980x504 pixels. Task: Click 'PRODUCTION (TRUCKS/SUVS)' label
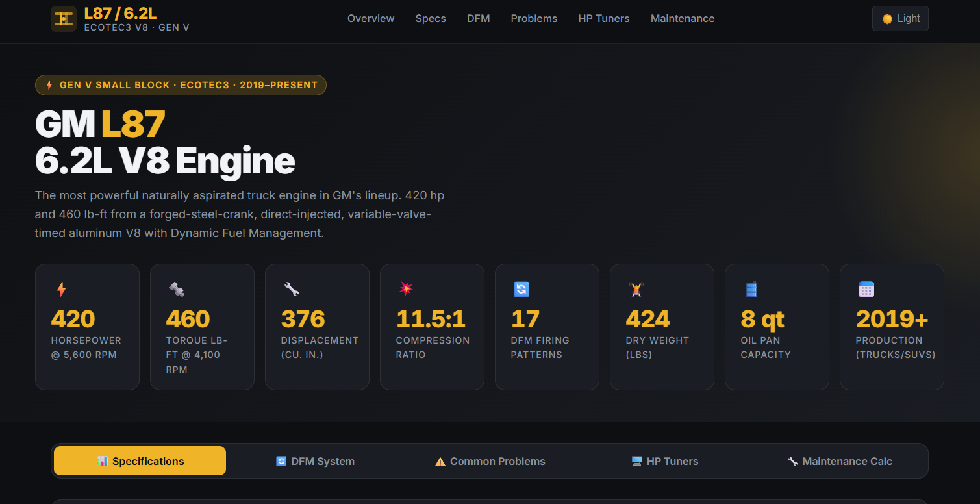pos(896,347)
